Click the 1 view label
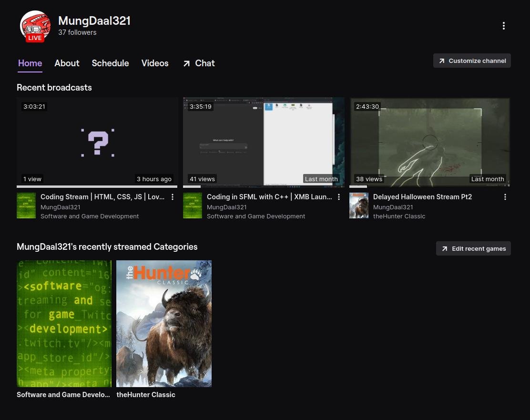The image size is (530, 420). [32, 179]
